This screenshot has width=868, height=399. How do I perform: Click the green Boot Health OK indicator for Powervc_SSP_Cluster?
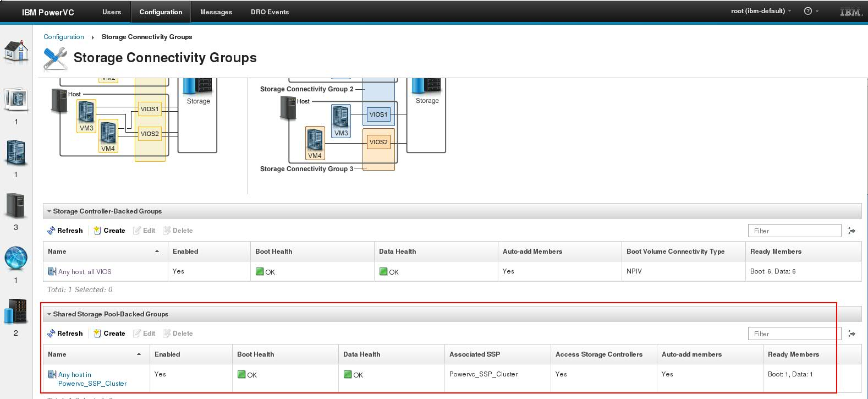coord(241,374)
